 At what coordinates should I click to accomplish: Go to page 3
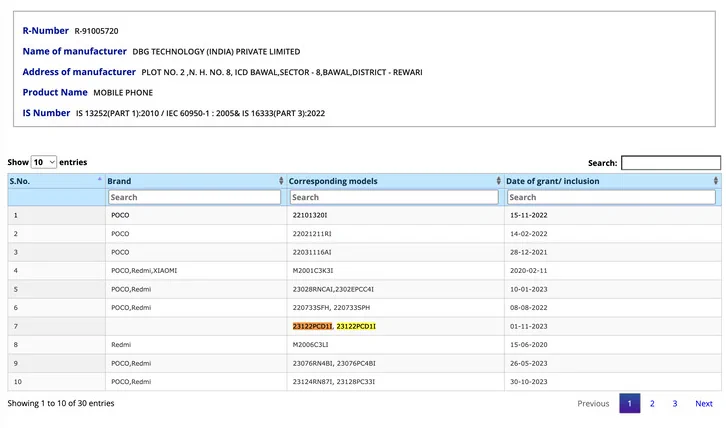click(675, 403)
